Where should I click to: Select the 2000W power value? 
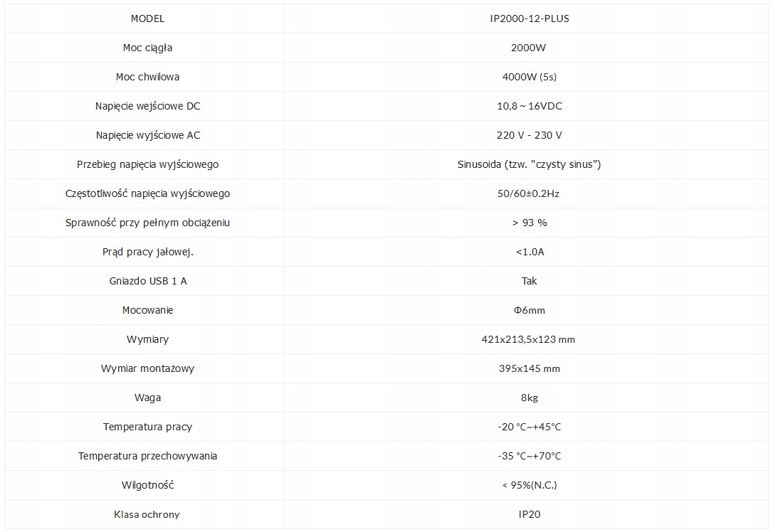point(529,48)
